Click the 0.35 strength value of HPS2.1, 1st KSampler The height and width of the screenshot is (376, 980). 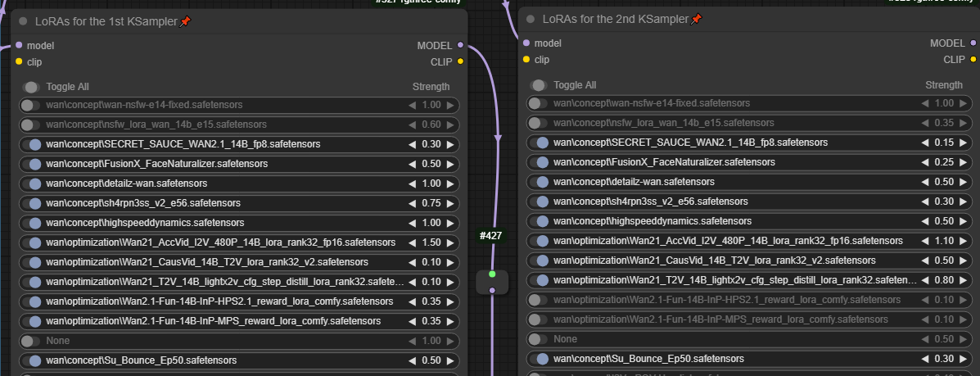[x=431, y=301]
